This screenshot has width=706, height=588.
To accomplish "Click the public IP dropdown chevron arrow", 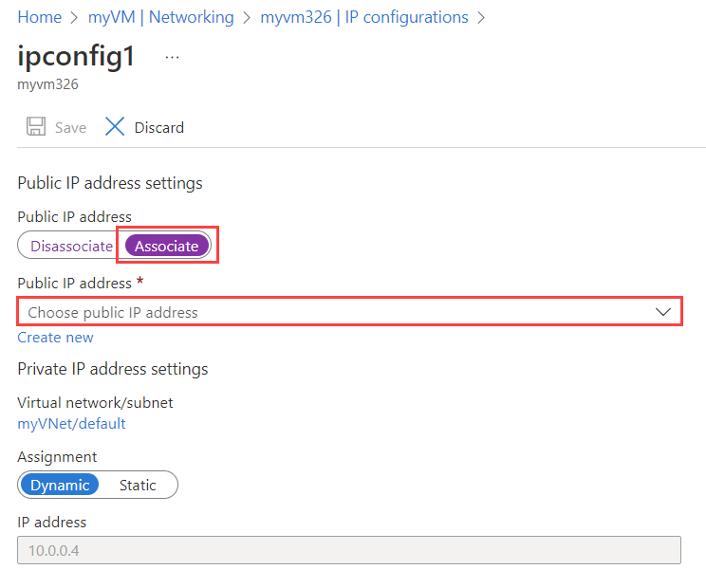I will click(x=663, y=312).
